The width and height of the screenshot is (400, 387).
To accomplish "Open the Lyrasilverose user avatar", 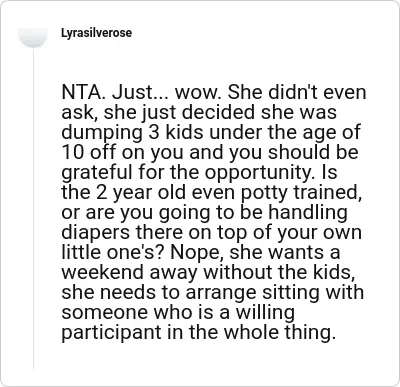I will tap(33, 37).
